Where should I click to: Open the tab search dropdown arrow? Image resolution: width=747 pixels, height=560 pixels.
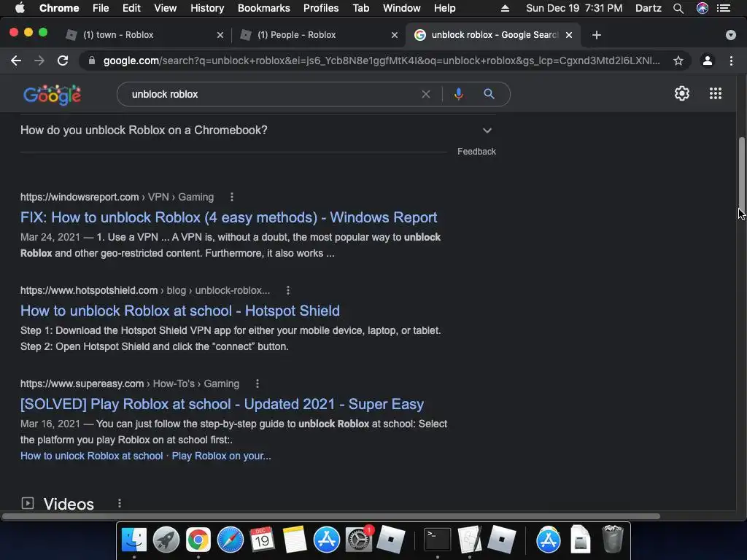[731, 35]
